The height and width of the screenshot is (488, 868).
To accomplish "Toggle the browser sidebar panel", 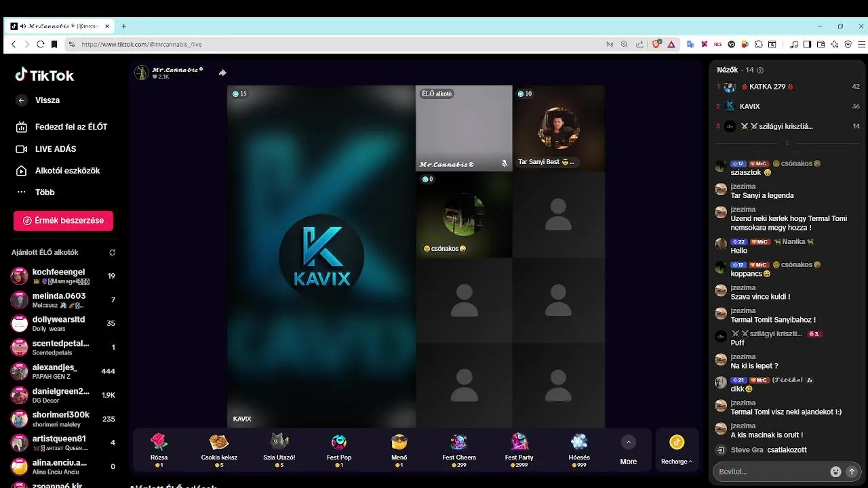I will click(807, 44).
